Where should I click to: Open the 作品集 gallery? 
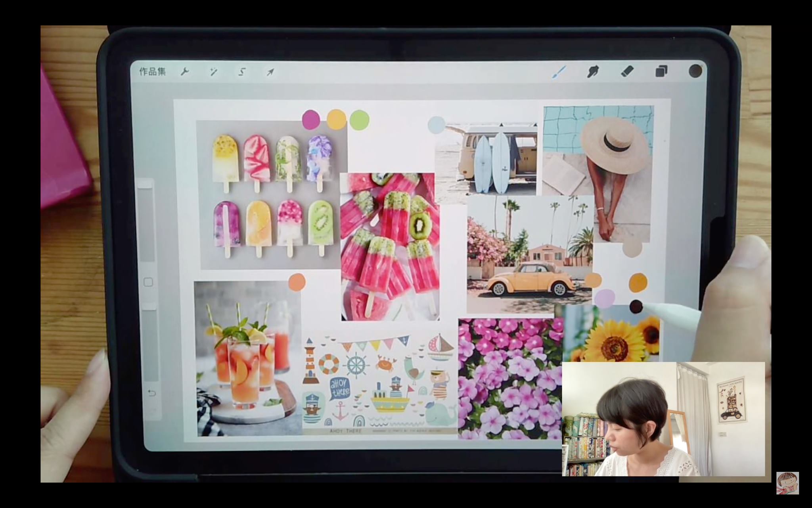[x=153, y=72]
